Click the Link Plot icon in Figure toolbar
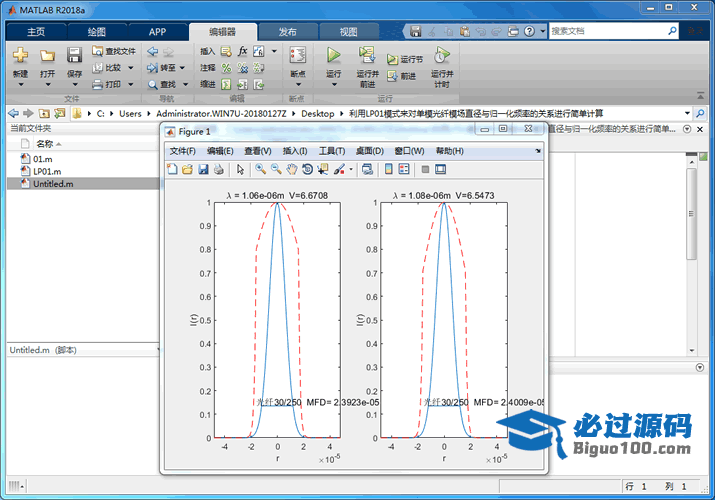This screenshot has width=715, height=500. 367,170
